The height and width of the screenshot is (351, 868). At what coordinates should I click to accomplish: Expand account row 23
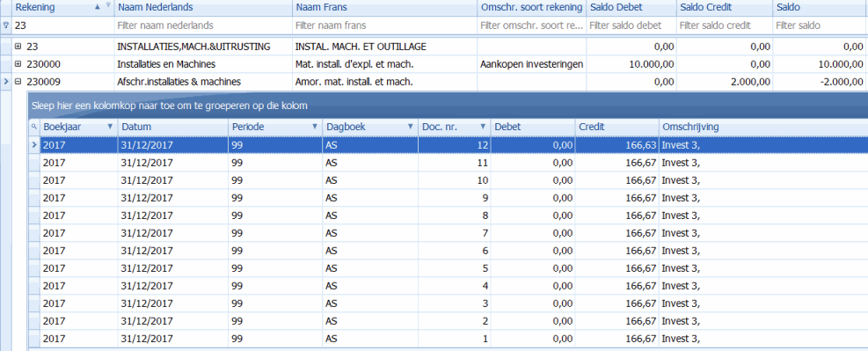(18, 47)
